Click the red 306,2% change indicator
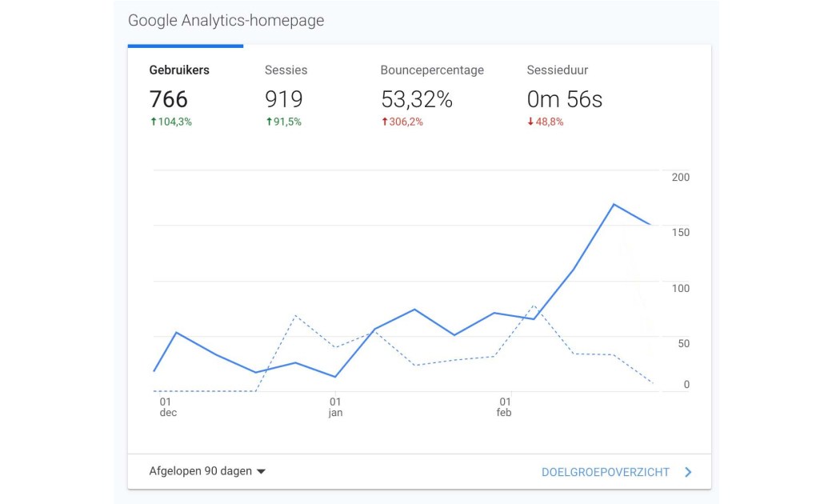The width and height of the screenshot is (832, 504). (x=402, y=122)
